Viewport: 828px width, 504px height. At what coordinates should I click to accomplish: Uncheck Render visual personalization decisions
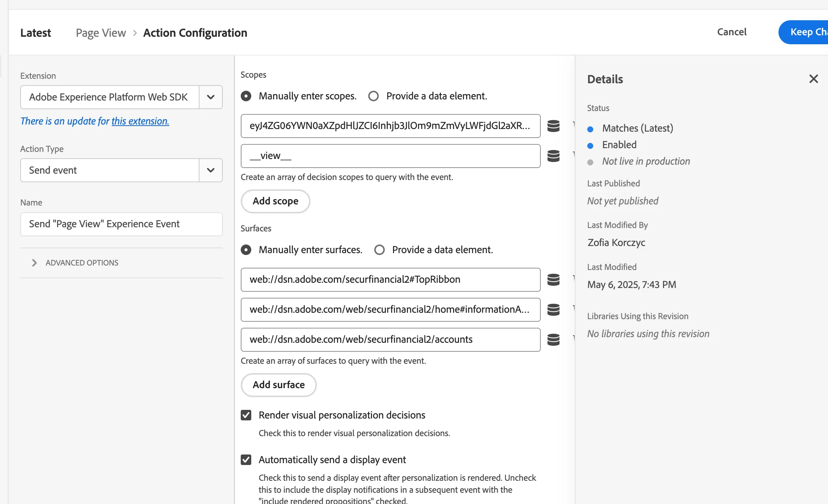click(246, 415)
